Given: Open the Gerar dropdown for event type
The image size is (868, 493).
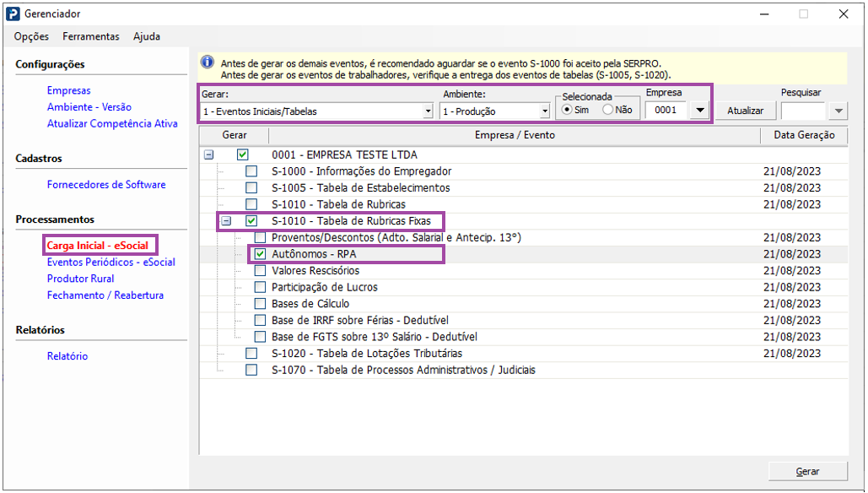Looking at the screenshot, I should (428, 111).
